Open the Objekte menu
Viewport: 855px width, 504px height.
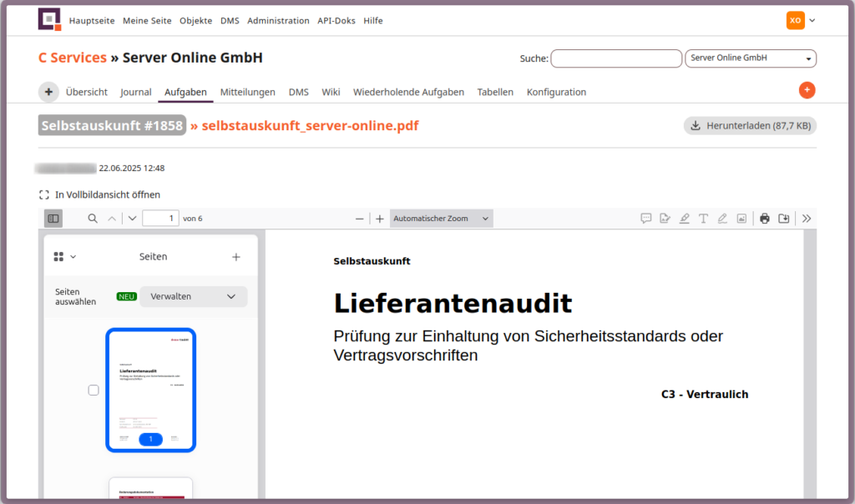tap(195, 21)
